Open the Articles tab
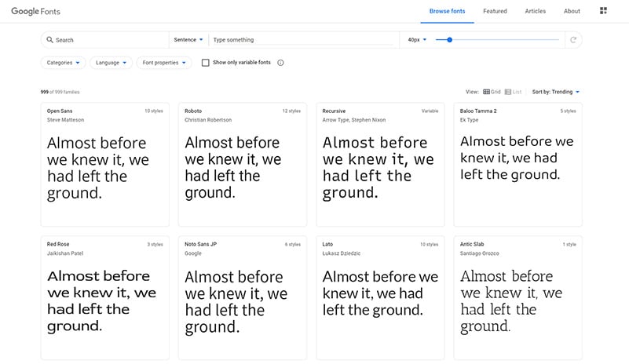 [x=536, y=11]
